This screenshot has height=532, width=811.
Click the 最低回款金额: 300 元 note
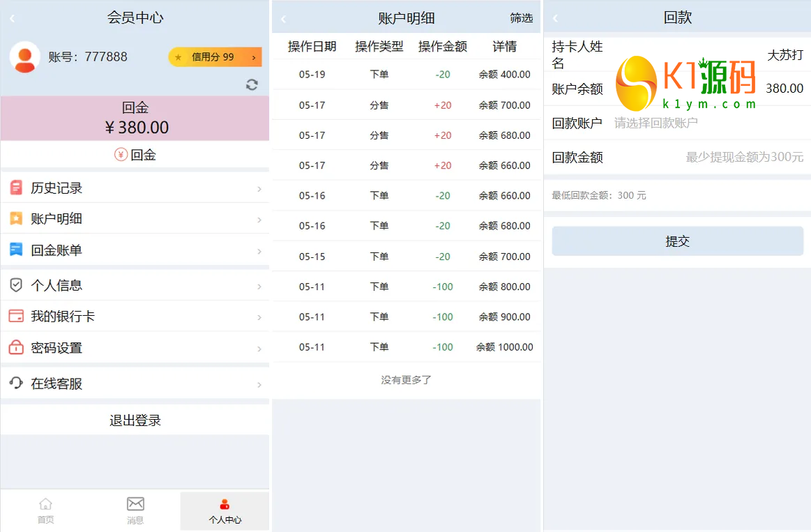point(599,195)
